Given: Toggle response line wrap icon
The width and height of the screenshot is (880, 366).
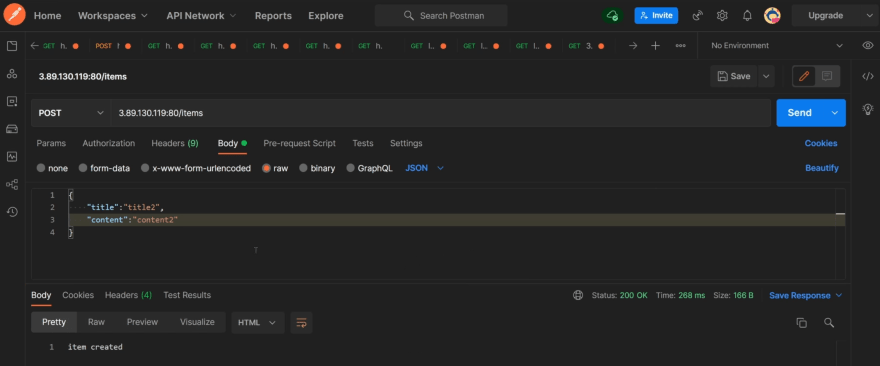Looking at the screenshot, I should coord(301,322).
